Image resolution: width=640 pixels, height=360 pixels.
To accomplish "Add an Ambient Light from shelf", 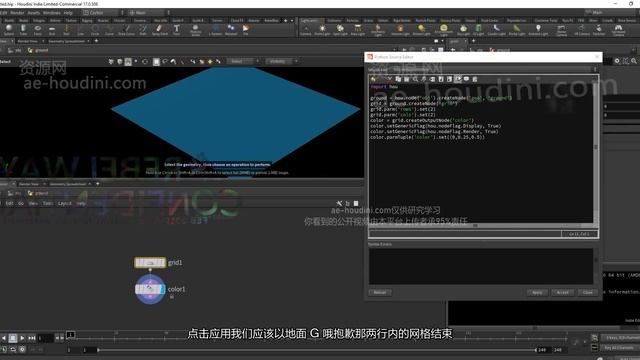I will click(x=538, y=30).
